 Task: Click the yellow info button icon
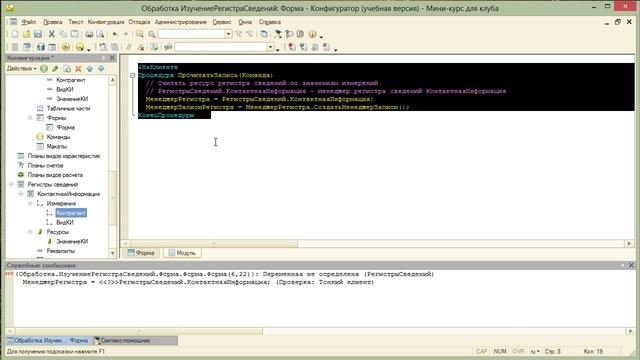[x=313, y=35]
